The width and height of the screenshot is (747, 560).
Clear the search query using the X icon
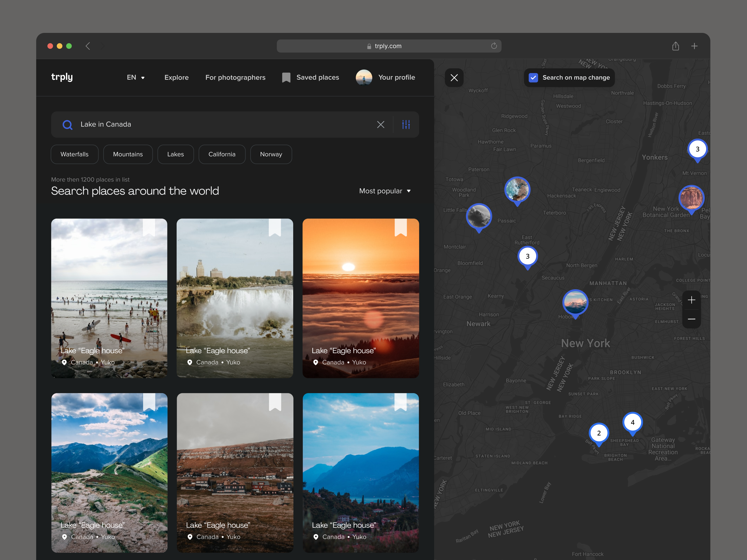coord(381,125)
